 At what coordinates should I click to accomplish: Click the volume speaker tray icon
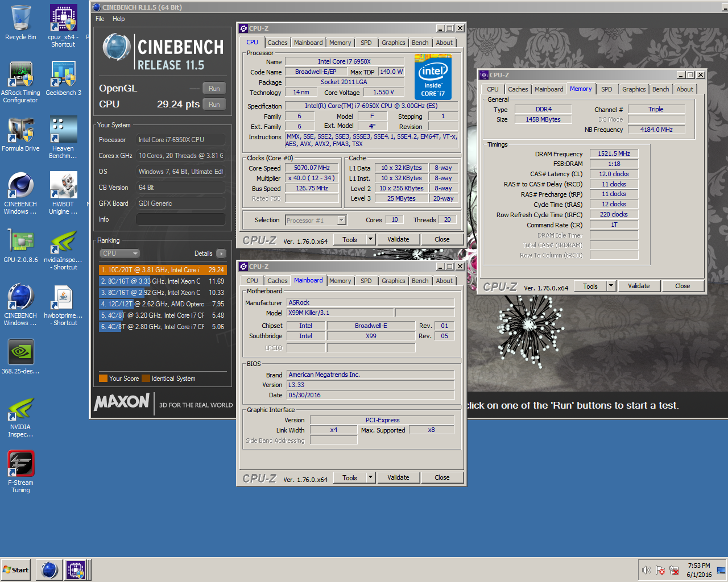pos(647,570)
